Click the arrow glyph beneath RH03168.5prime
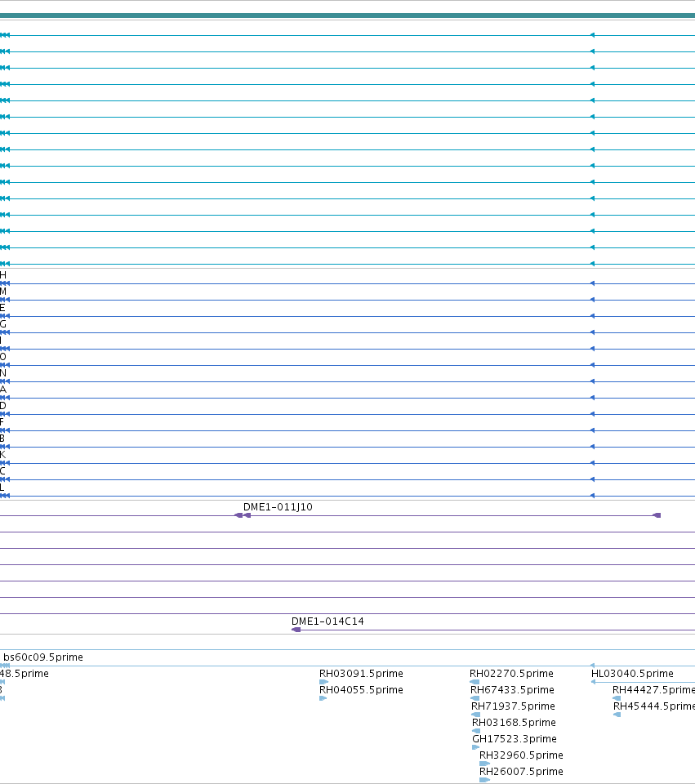This screenshot has height=784, width=695. tap(476, 731)
